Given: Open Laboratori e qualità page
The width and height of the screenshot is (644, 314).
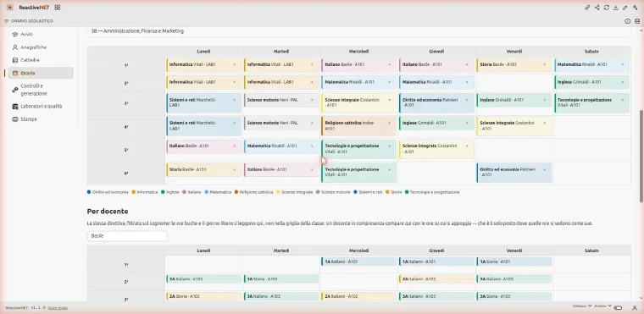Looking at the screenshot, I should pyautogui.click(x=41, y=107).
